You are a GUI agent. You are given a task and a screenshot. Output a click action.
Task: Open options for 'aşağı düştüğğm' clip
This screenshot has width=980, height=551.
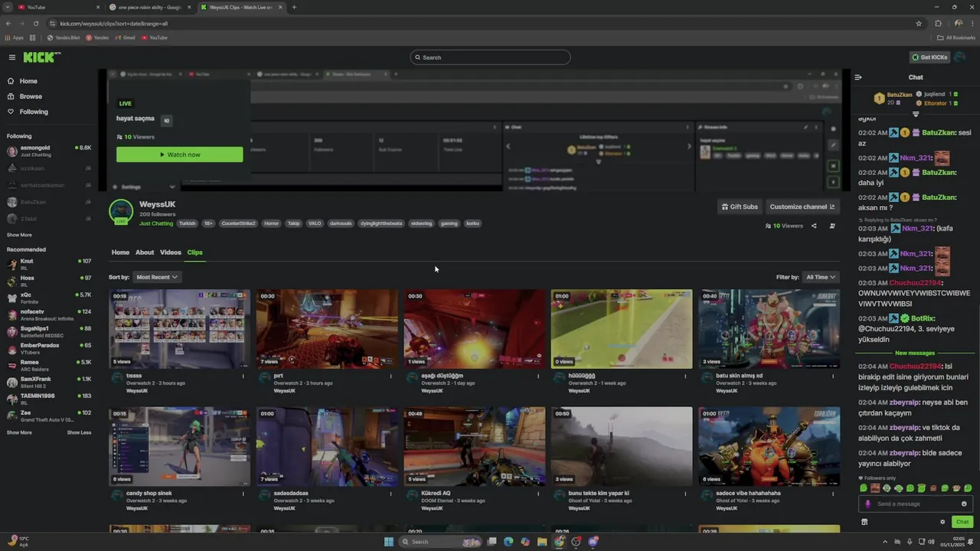(x=538, y=376)
